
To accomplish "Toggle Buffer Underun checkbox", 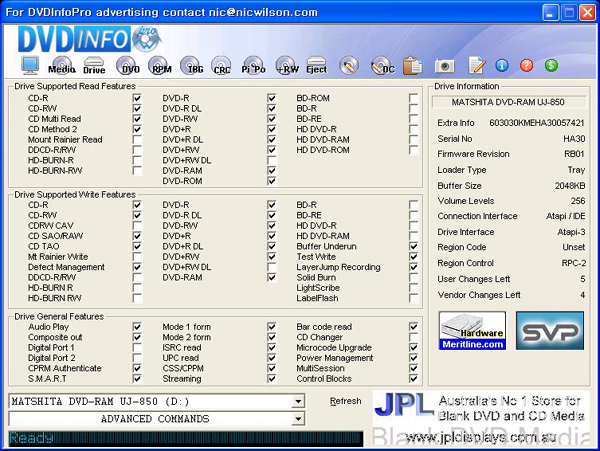I will [413, 246].
